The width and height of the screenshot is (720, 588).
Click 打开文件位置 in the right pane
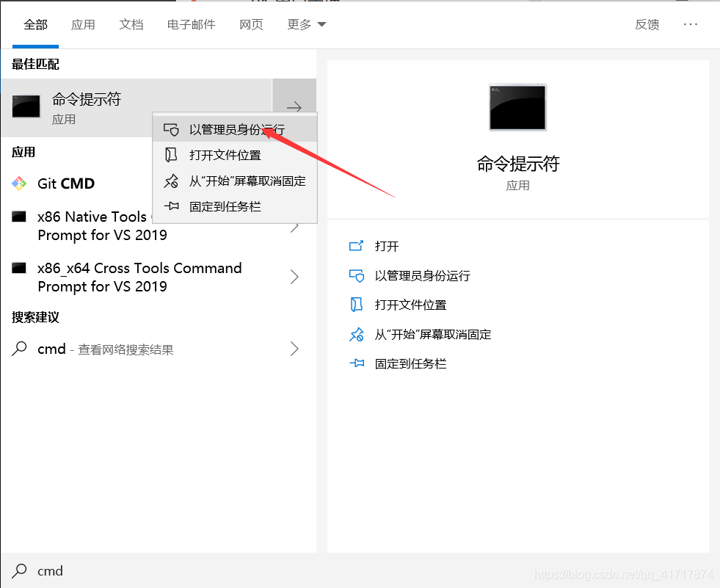point(410,305)
